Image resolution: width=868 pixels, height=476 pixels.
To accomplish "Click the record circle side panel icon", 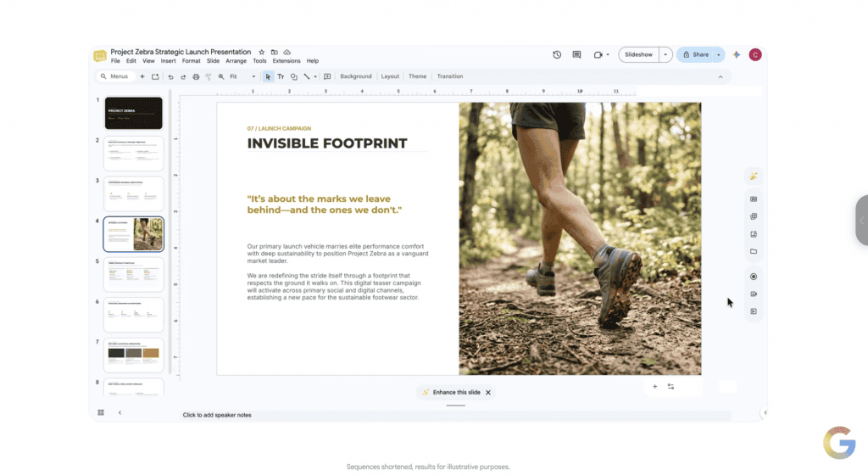I will (x=754, y=277).
